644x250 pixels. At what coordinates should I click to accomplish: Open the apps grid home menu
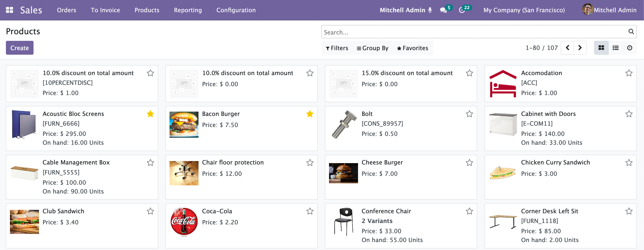[x=10, y=10]
